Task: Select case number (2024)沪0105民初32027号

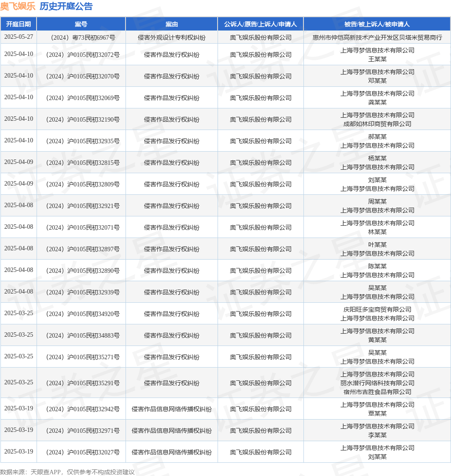Action: point(83,452)
